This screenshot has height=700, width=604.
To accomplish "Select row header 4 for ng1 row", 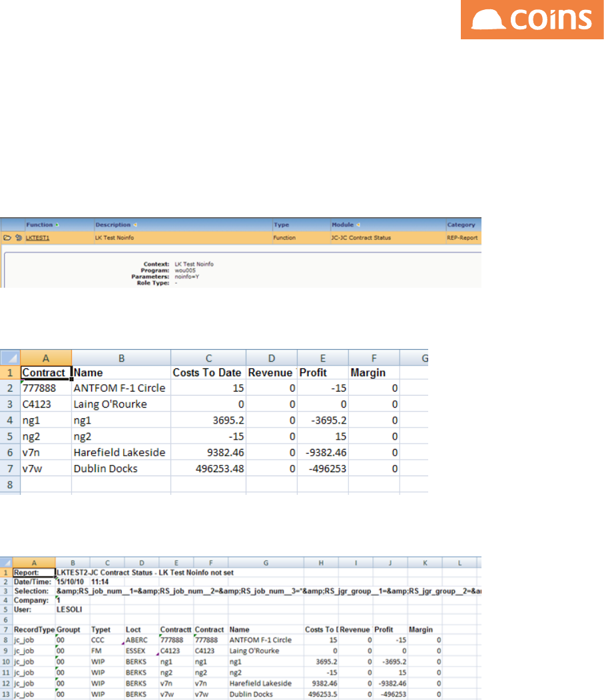I will click(x=10, y=420).
